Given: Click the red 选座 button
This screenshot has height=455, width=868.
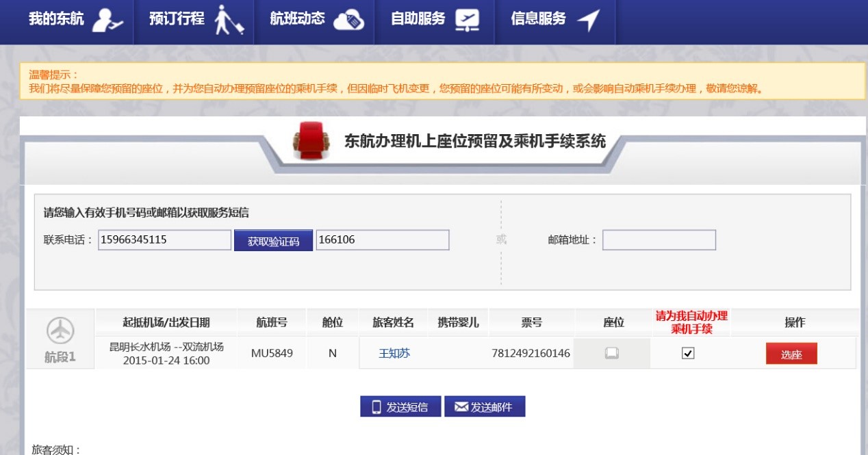Looking at the screenshot, I should click(x=791, y=354).
